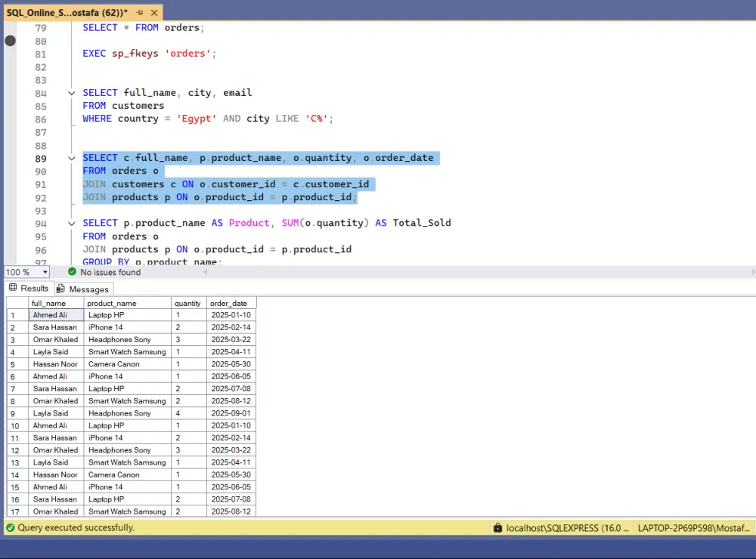The height and width of the screenshot is (559, 756).
Task: Pin the SQL_Online query tab
Action: 141,12
